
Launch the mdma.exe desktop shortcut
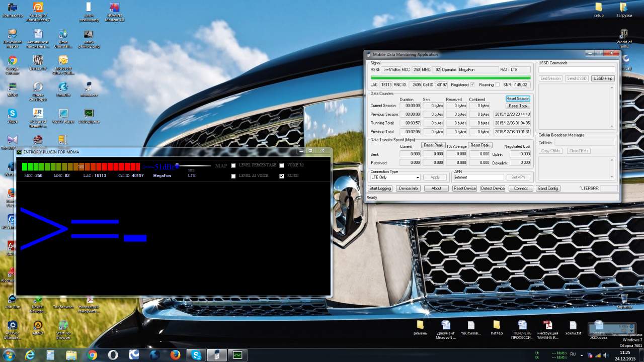89,87
